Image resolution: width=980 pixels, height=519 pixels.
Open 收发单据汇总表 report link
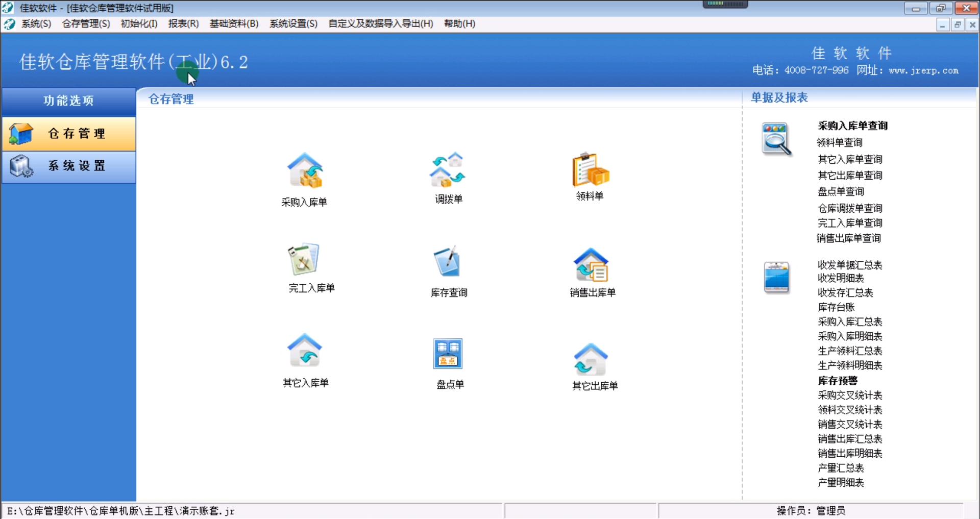pyautogui.click(x=850, y=265)
